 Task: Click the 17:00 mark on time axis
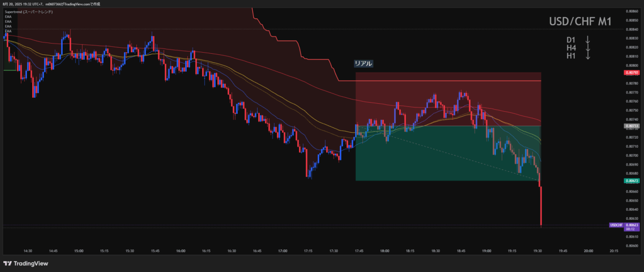pos(283,250)
